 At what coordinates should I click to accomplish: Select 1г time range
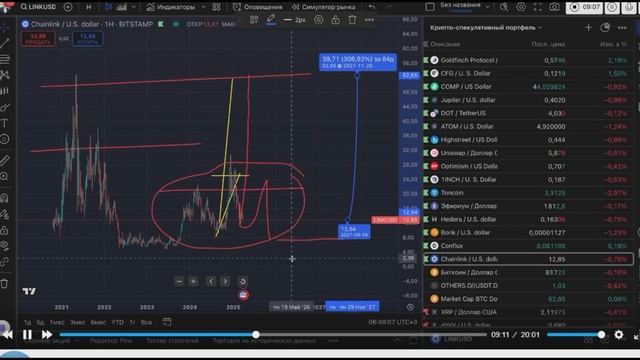132,322
